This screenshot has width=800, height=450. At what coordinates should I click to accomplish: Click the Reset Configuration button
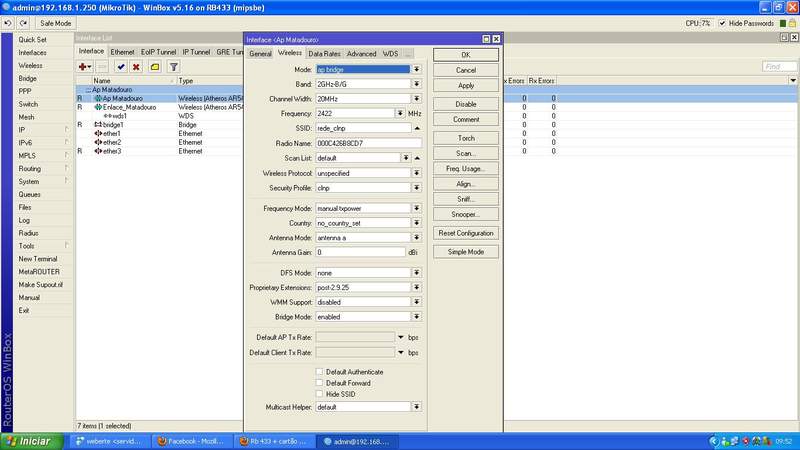466,233
